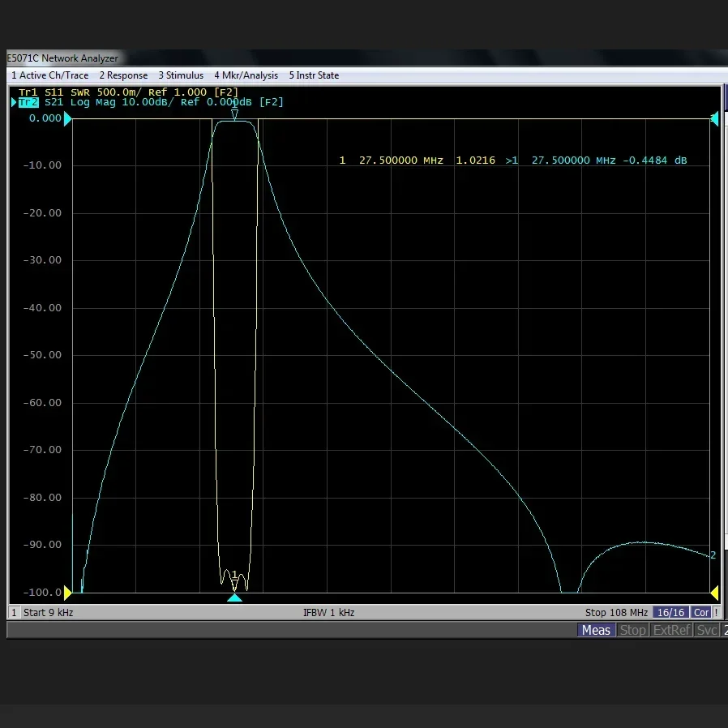
Task: Open the Stimulus menu
Action: 180,75
